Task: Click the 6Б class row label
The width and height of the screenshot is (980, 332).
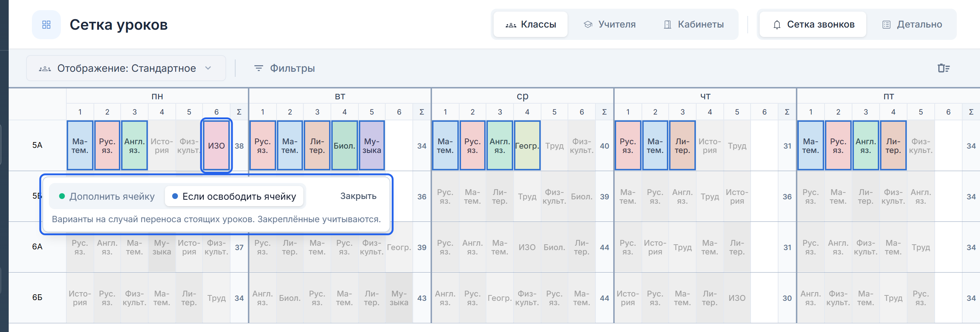Action: click(x=37, y=297)
